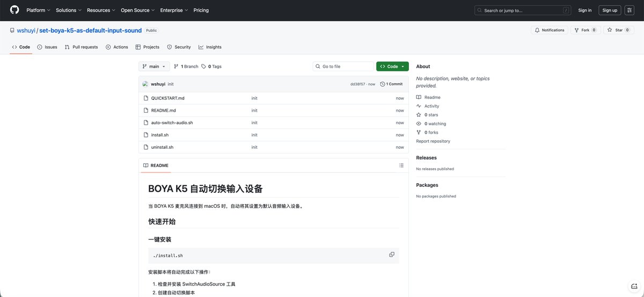Expand the Platform menu

pyautogui.click(x=38, y=10)
